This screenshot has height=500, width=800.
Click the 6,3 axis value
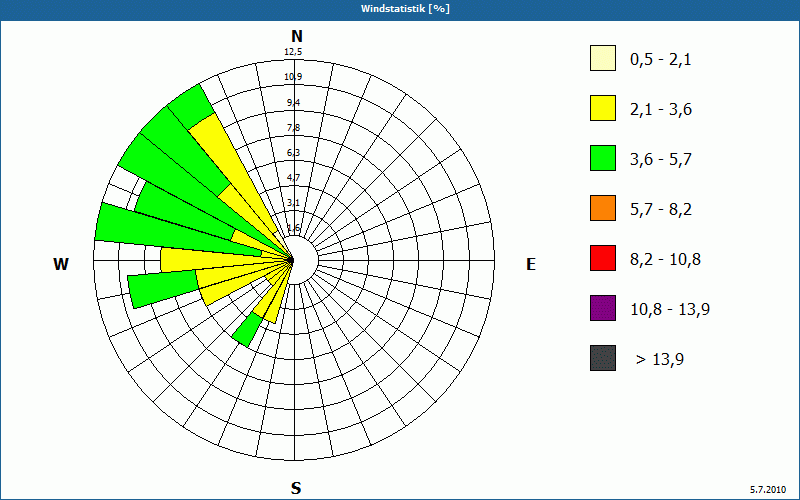[x=293, y=153]
